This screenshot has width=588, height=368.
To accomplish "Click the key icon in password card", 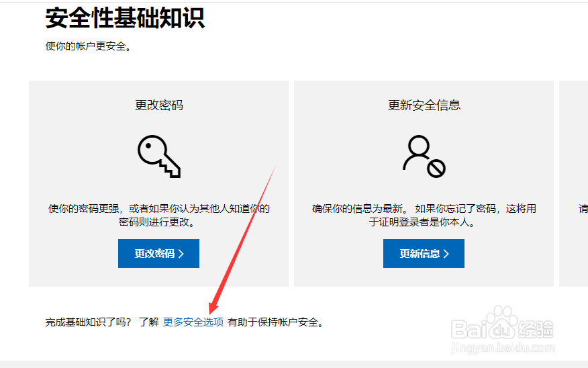I will (x=159, y=156).
